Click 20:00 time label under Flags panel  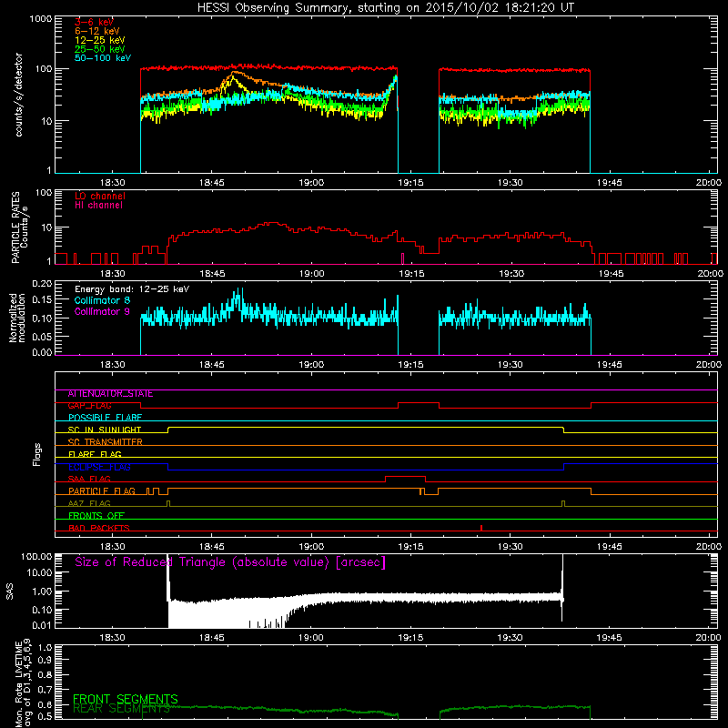tap(709, 547)
